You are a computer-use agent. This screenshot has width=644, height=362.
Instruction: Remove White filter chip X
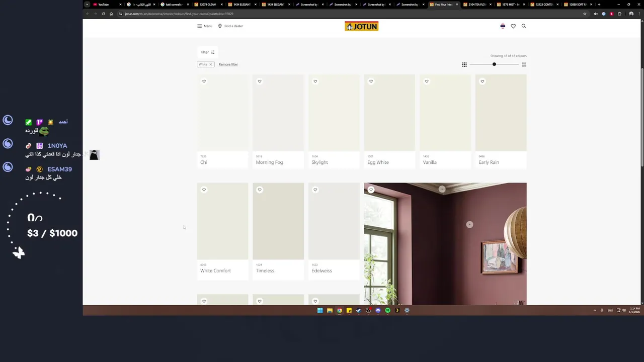211,64
